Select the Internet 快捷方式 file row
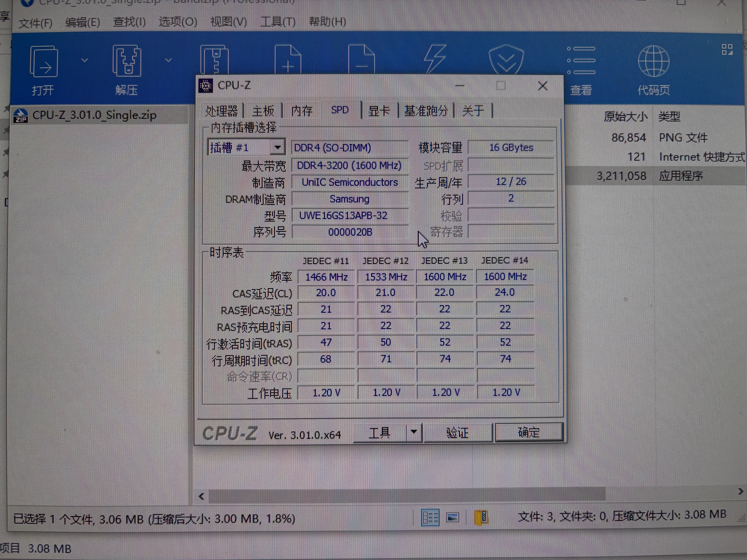The image size is (747, 560). tap(655, 157)
